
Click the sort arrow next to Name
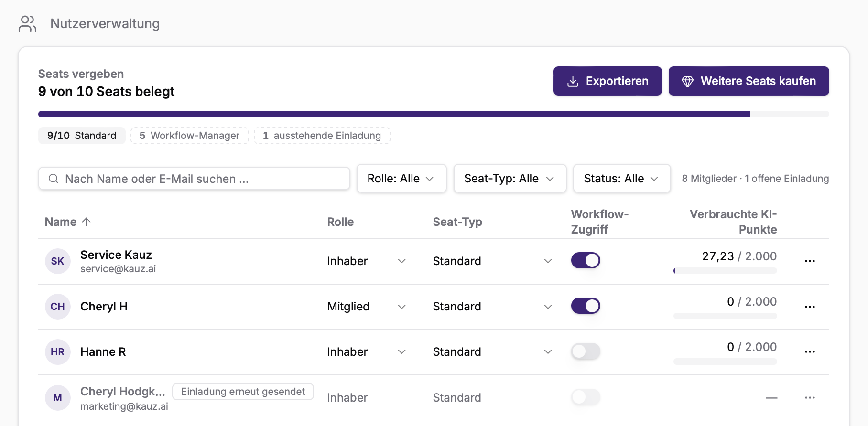point(87,222)
